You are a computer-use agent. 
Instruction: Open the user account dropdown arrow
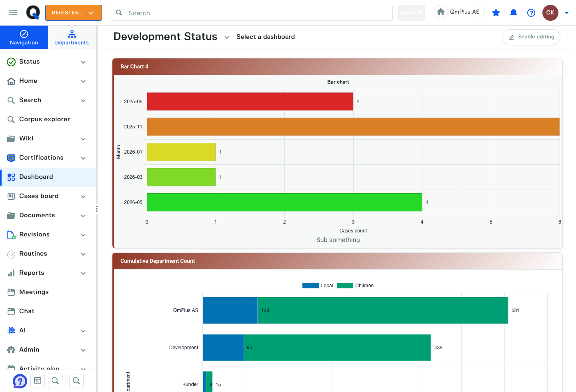[x=567, y=13]
